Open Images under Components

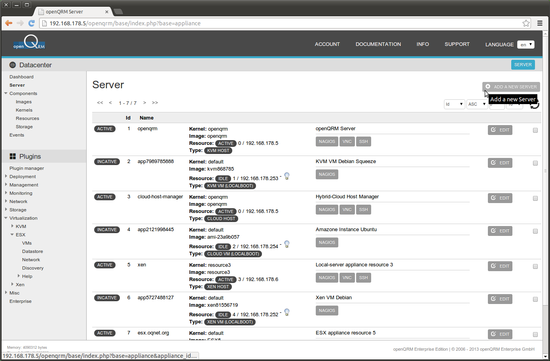coord(24,102)
